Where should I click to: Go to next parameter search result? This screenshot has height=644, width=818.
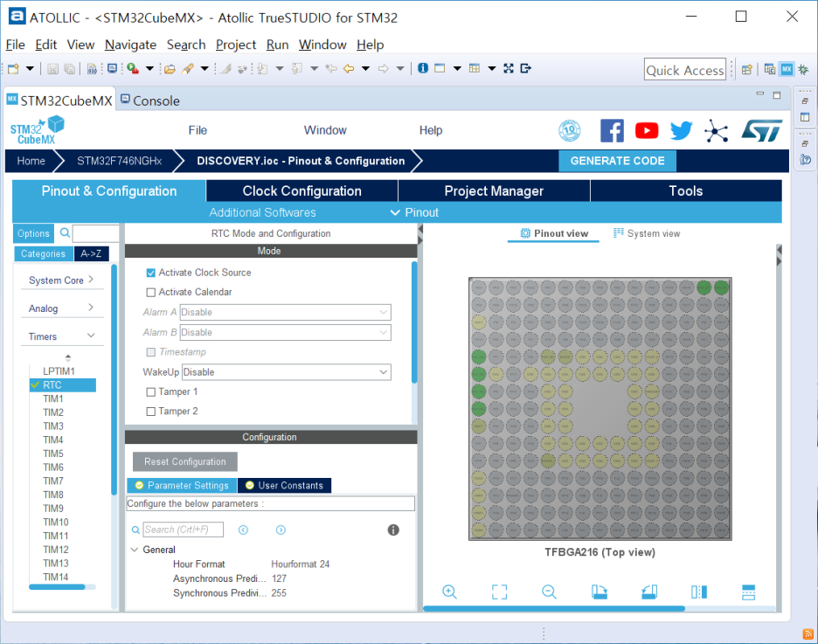281,530
